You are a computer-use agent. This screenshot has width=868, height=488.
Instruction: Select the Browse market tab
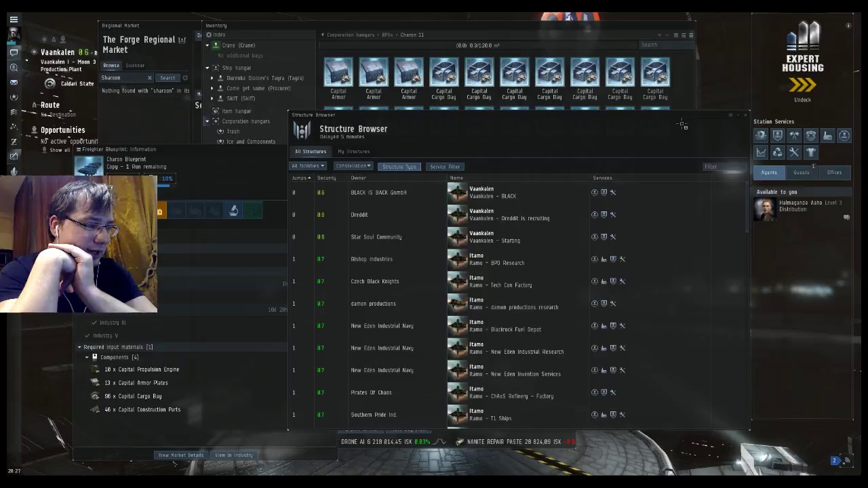pyautogui.click(x=111, y=66)
